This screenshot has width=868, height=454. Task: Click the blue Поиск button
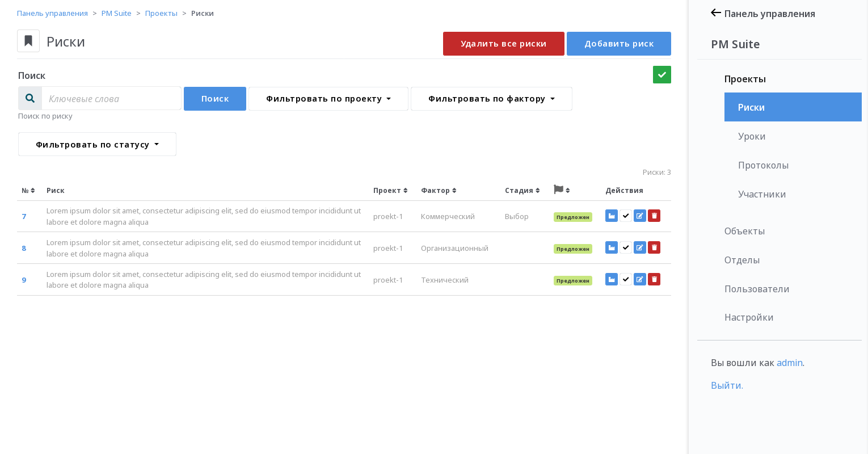click(215, 99)
